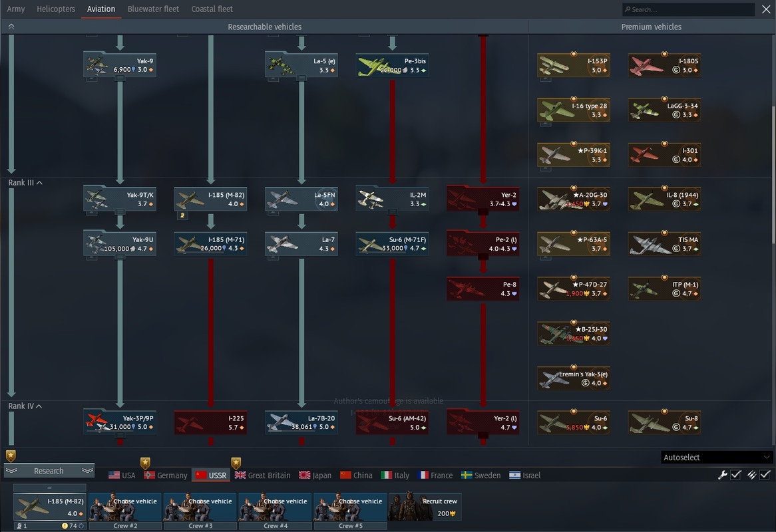Select the locked Pe-2 (l) card
Screen dimensions: 776x532
[x=483, y=244]
